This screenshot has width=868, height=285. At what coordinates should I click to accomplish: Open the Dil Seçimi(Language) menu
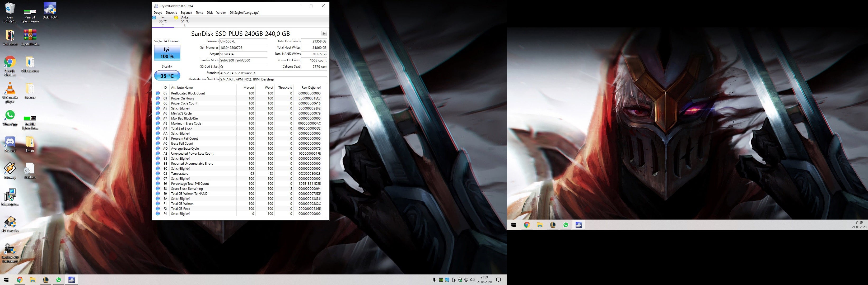click(244, 13)
